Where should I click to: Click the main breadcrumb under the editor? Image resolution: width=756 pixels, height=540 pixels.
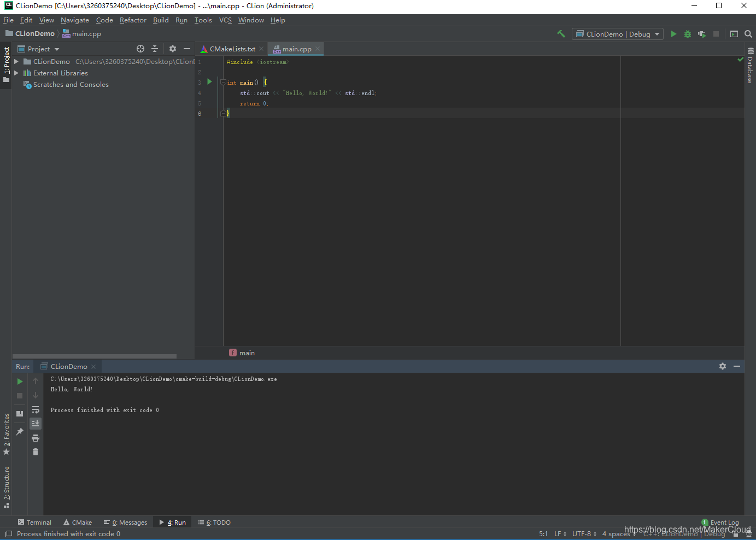(x=242, y=353)
